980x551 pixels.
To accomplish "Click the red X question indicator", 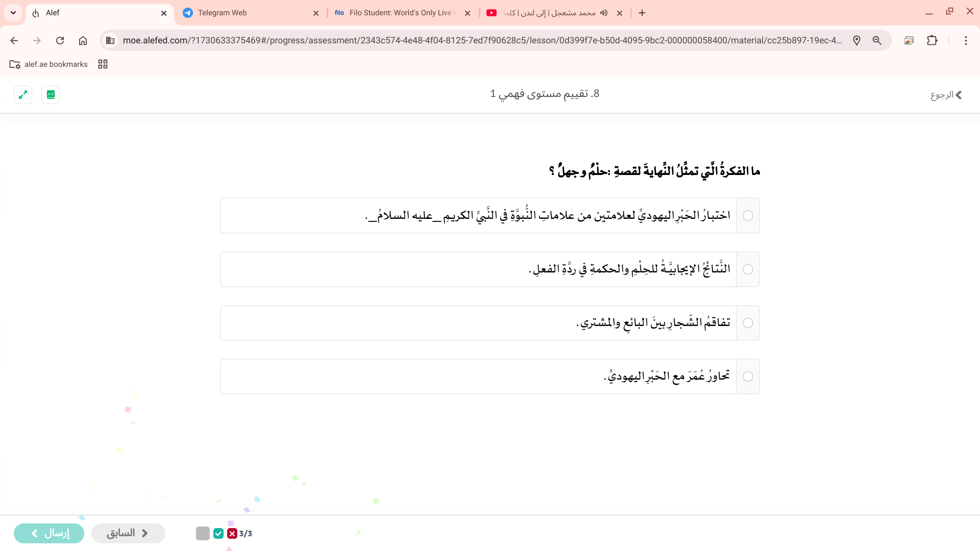I will coord(232,534).
